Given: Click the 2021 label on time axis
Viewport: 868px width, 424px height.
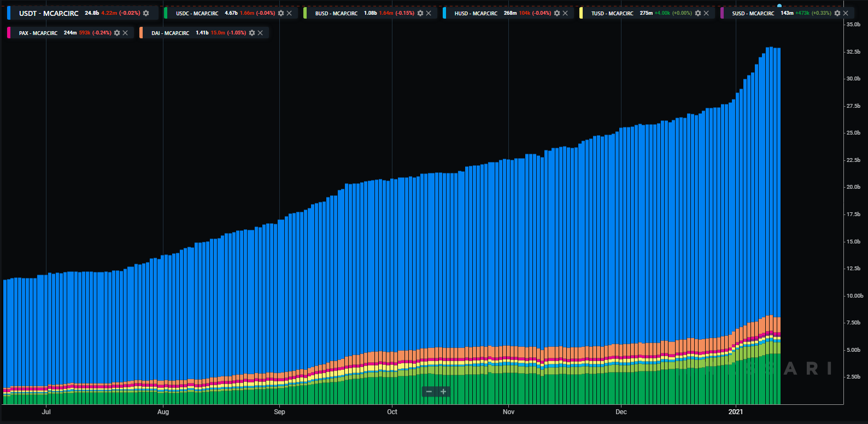Looking at the screenshot, I should point(736,412).
